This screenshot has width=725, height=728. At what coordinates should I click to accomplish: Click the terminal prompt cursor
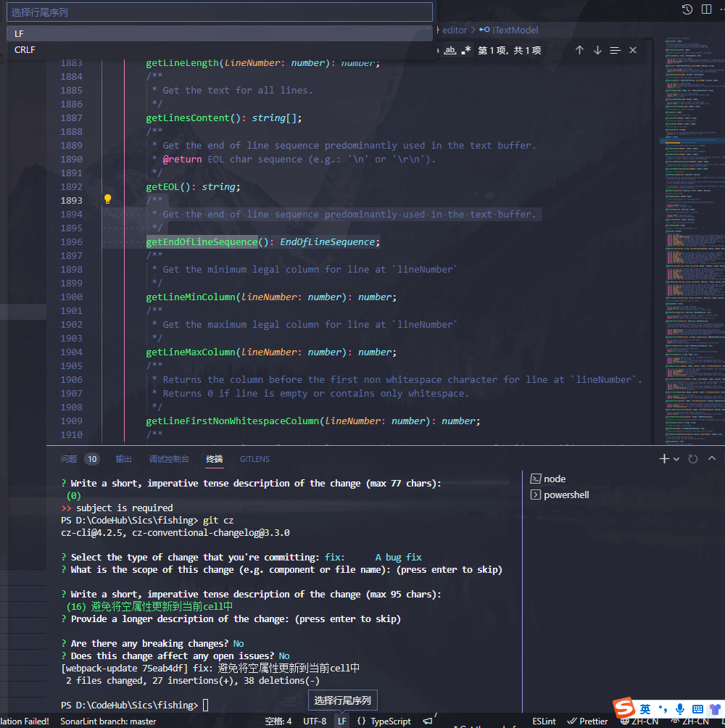coord(206,706)
